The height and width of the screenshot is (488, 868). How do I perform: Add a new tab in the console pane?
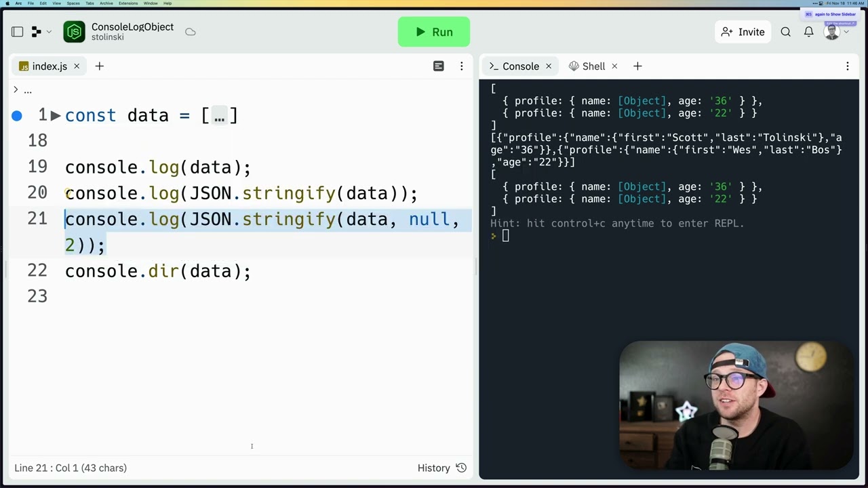tap(637, 66)
